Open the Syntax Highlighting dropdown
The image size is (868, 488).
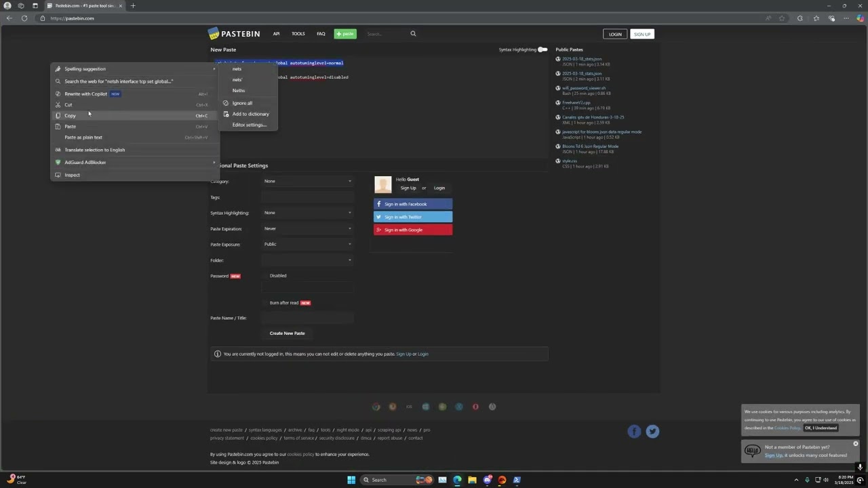(x=308, y=213)
